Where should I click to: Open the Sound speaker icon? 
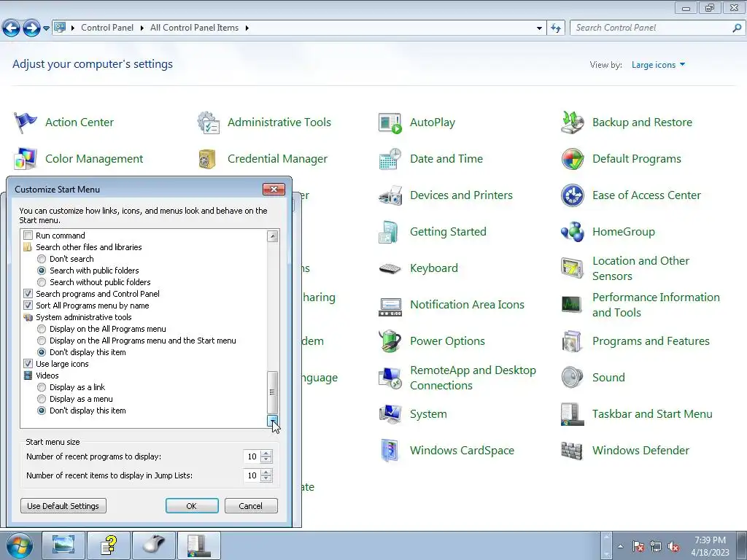[572, 378]
